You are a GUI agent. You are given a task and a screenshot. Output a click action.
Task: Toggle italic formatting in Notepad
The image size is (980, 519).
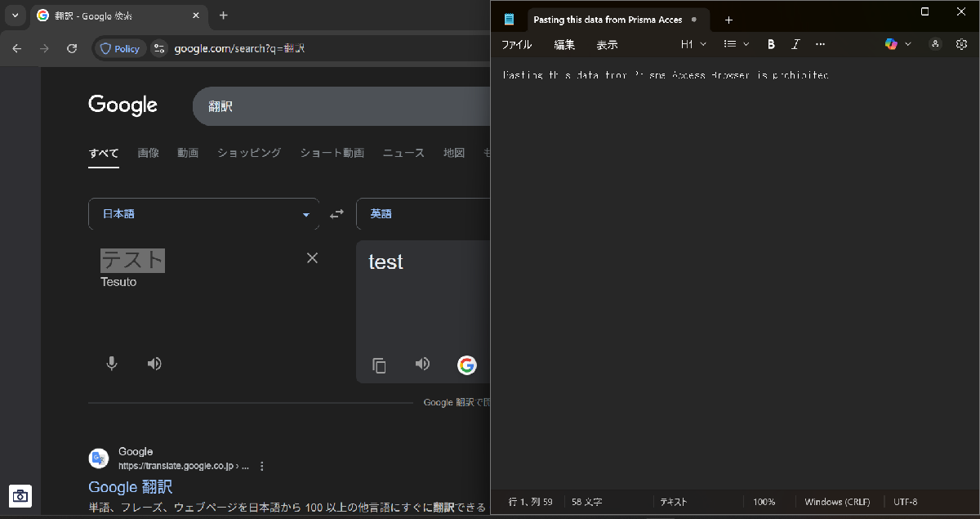pyautogui.click(x=795, y=44)
